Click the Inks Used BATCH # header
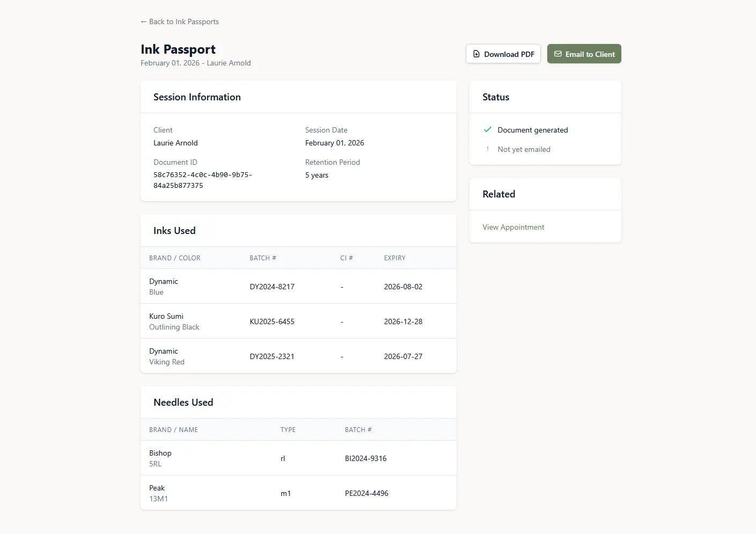756x534 pixels. (263, 258)
